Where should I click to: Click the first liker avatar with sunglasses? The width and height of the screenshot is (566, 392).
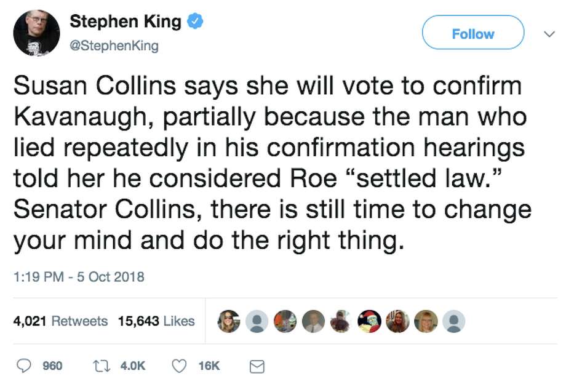229,321
